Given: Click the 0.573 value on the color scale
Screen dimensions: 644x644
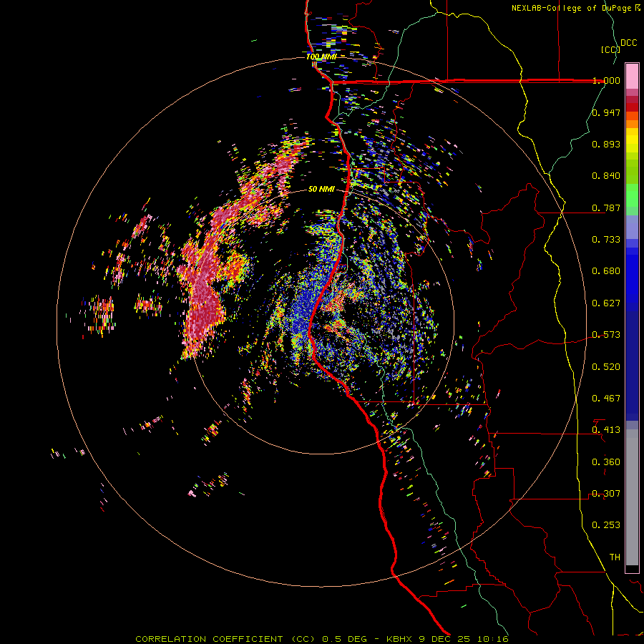Looking at the screenshot, I should coord(606,335).
